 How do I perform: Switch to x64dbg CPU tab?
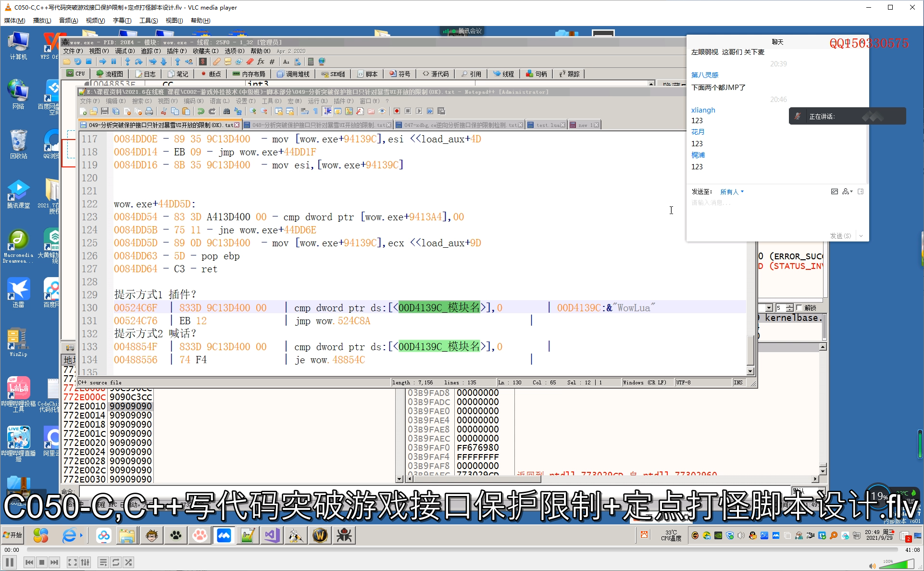pos(76,74)
